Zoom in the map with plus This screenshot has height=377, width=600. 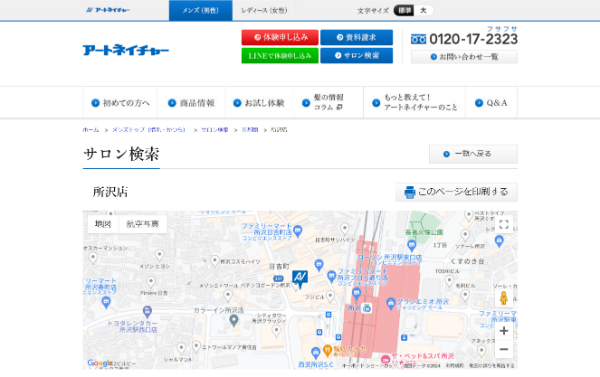click(504, 331)
